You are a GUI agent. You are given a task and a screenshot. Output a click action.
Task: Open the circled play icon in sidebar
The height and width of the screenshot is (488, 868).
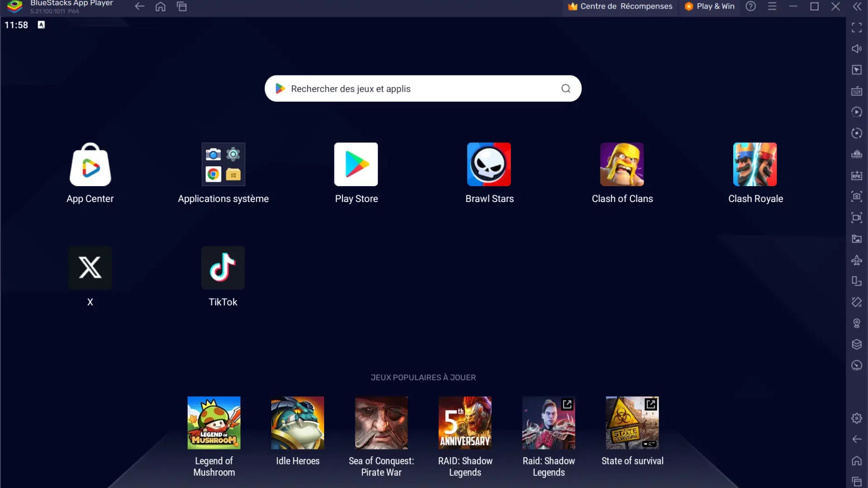click(857, 112)
